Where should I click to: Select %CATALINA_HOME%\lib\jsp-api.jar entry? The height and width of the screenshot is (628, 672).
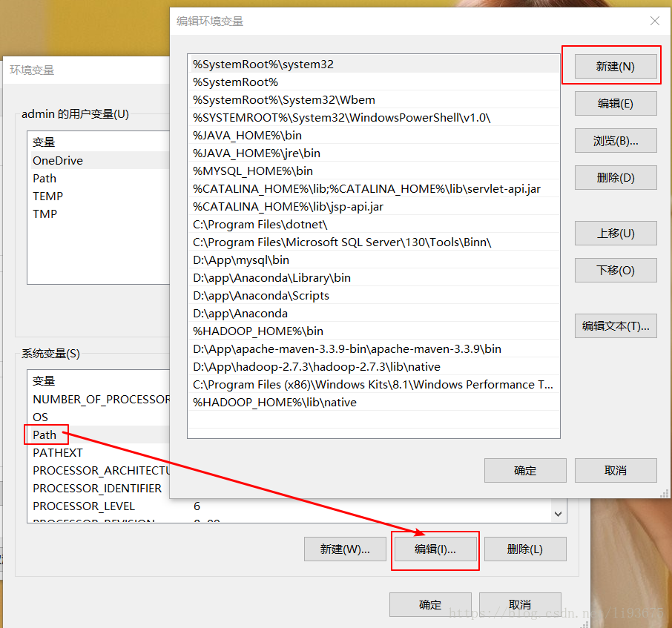[374, 206]
